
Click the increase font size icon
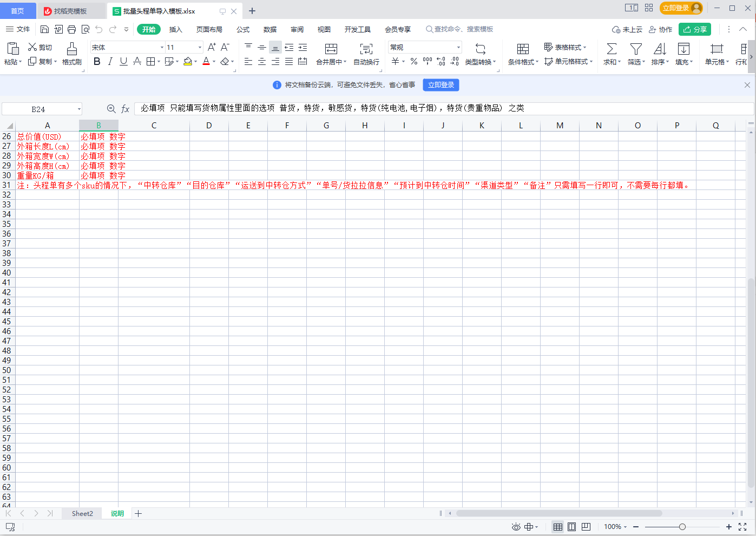(x=212, y=47)
